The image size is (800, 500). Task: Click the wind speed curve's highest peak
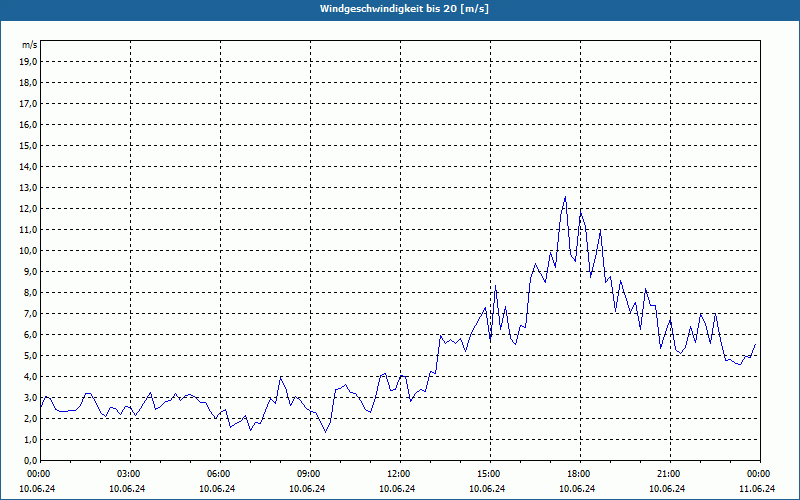pyautogui.click(x=565, y=197)
